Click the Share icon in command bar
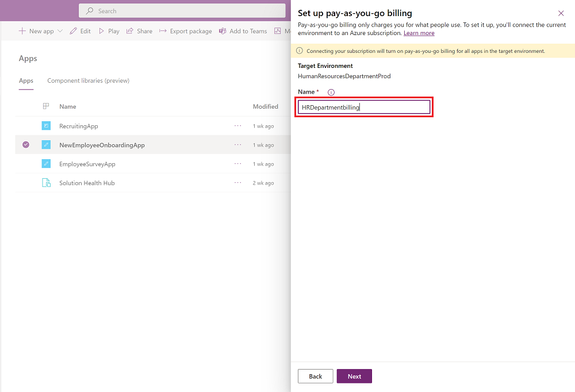The height and width of the screenshot is (392, 575). tap(130, 31)
